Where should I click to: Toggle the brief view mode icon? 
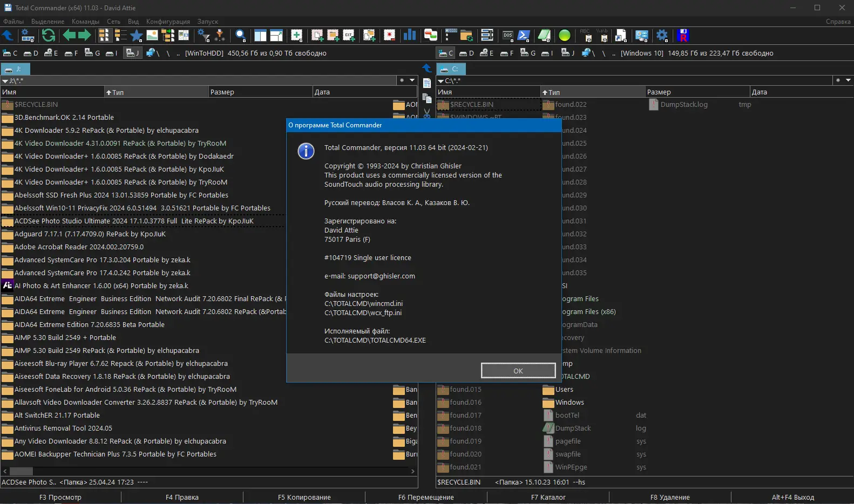104,36
